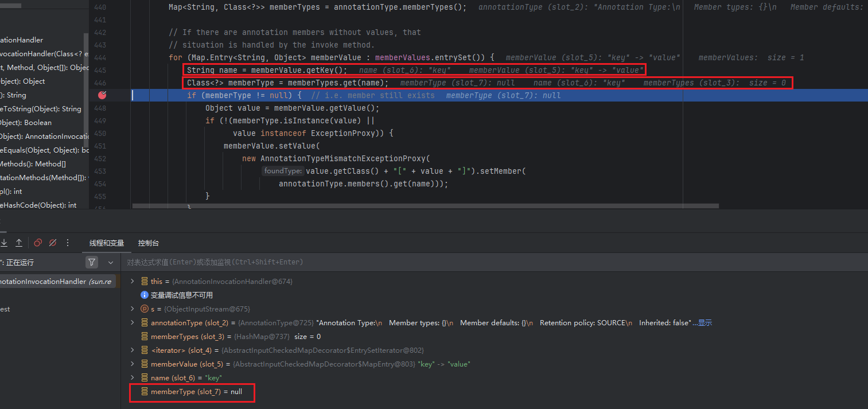Viewport: 868px width, 409px height.
Task: Switch to the 线程和变量 tab
Action: (x=107, y=243)
